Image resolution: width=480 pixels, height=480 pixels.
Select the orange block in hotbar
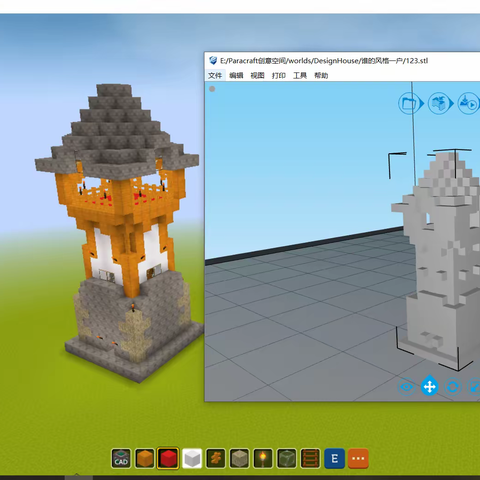(145, 458)
